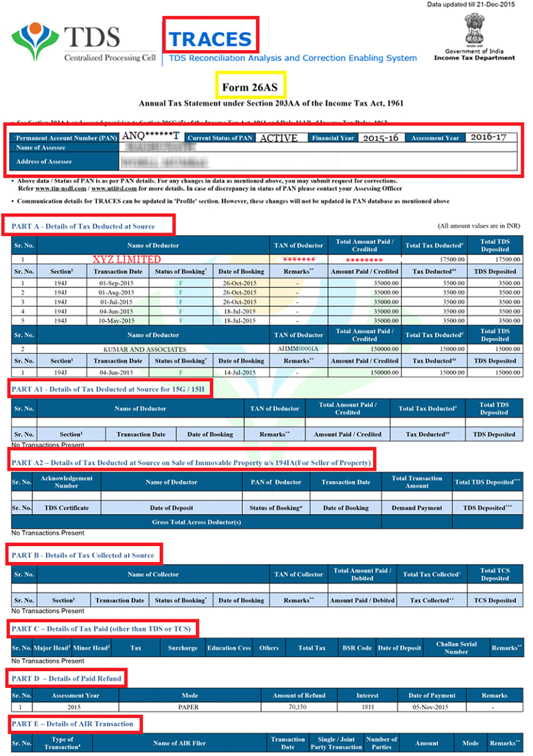Select the refund amount 70,150
Screen dimensions: 533x756
coord(297,707)
